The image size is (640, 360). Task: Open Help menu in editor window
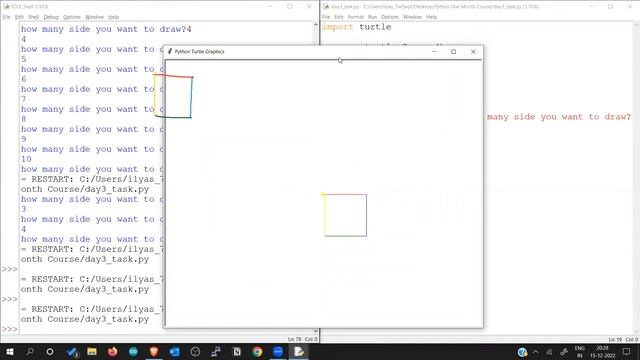(431, 17)
